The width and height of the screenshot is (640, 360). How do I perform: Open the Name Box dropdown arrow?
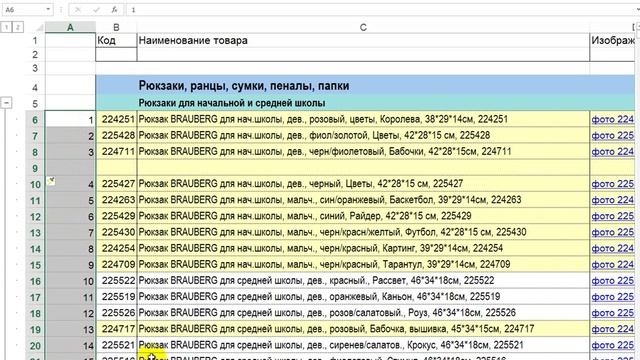48,9
